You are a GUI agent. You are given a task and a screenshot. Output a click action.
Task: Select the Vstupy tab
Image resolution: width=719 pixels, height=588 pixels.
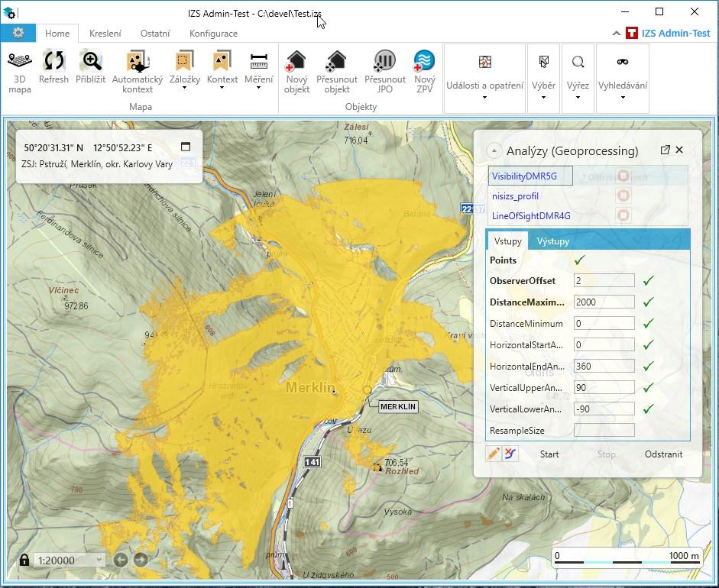[x=507, y=241]
